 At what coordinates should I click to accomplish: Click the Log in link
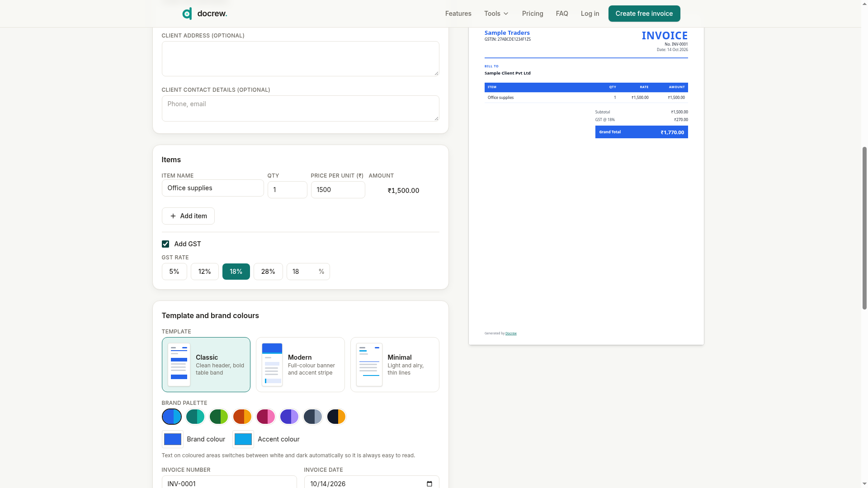pyautogui.click(x=590, y=14)
